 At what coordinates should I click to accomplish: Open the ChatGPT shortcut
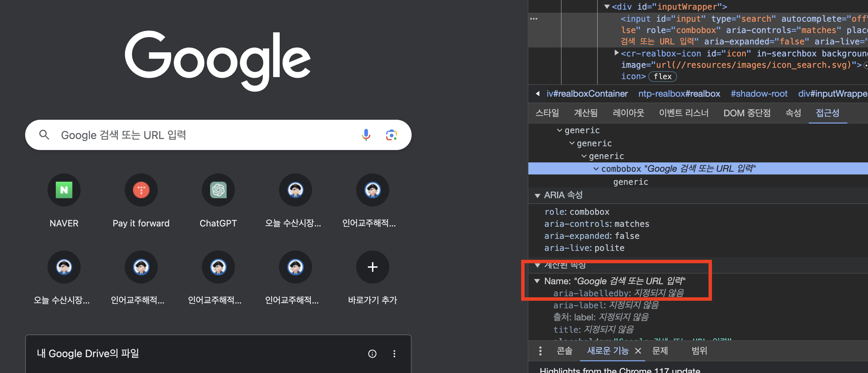tap(218, 190)
